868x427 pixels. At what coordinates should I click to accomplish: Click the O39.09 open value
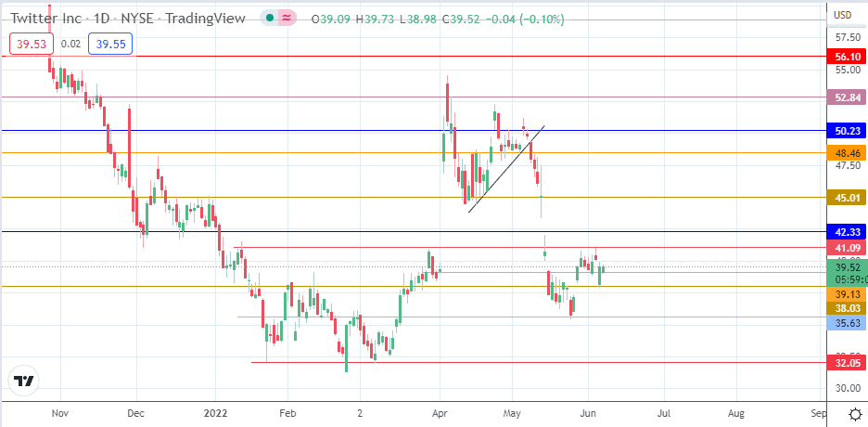[332, 19]
